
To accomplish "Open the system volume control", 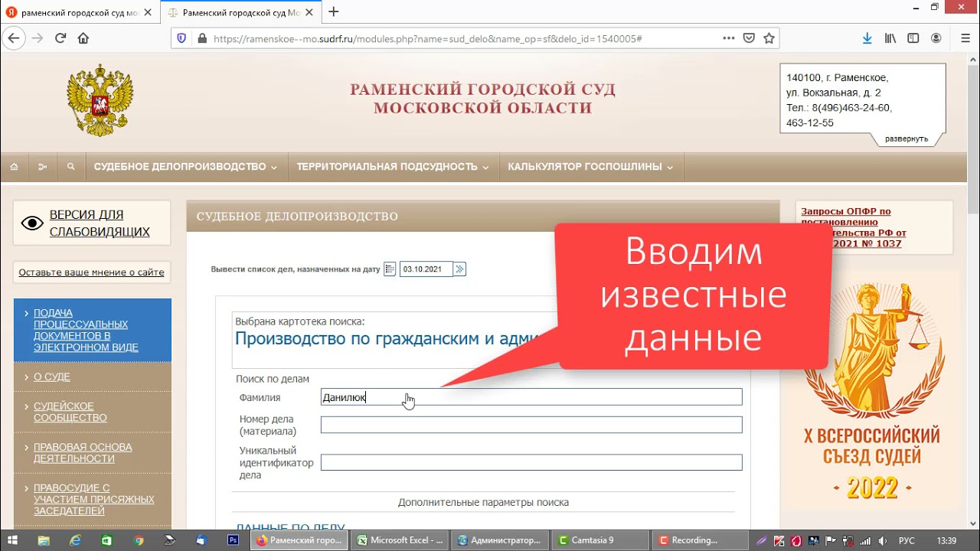I will pyautogui.click(x=883, y=540).
